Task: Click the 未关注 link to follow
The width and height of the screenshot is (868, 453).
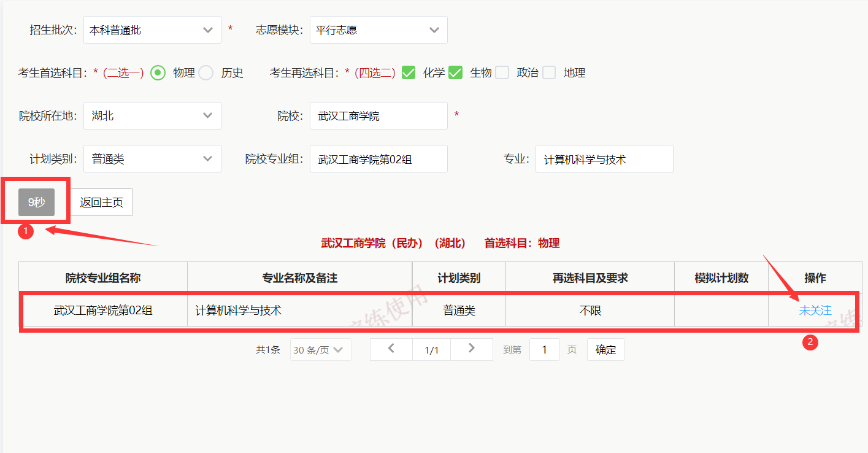Action: click(x=815, y=311)
